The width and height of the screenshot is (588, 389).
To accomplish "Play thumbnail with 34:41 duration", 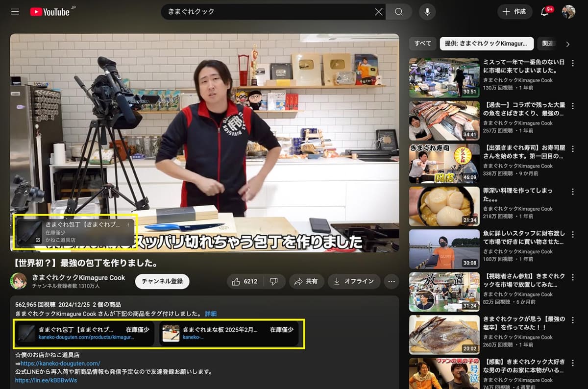I will [x=444, y=121].
